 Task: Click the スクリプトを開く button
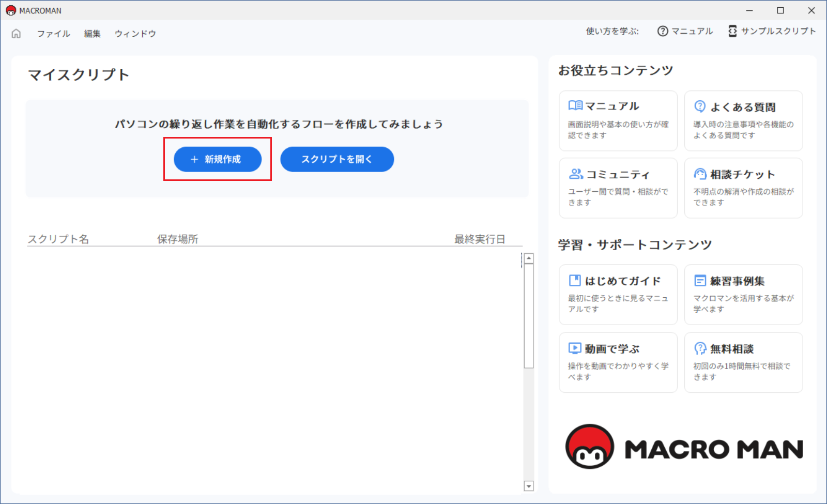(x=337, y=159)
